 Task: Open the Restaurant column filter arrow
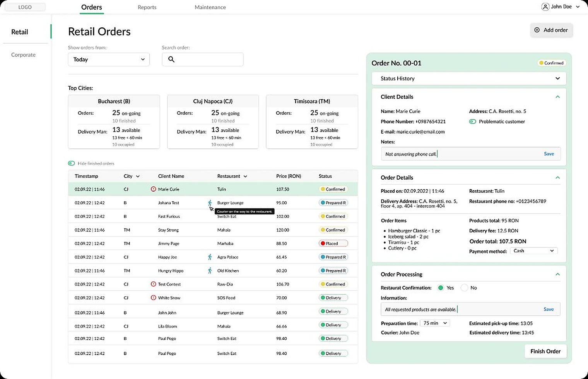pyautogui.click(x=245, y=176)
